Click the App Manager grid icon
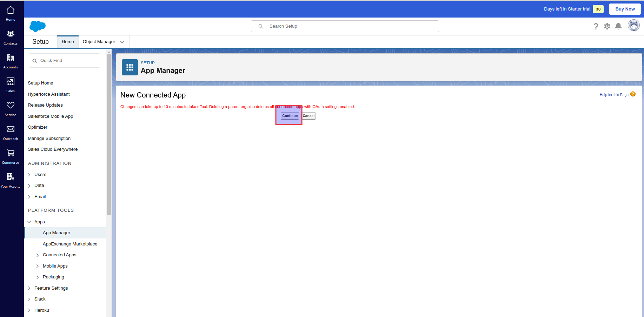644x317 pixels. click(x=130, y=67)
